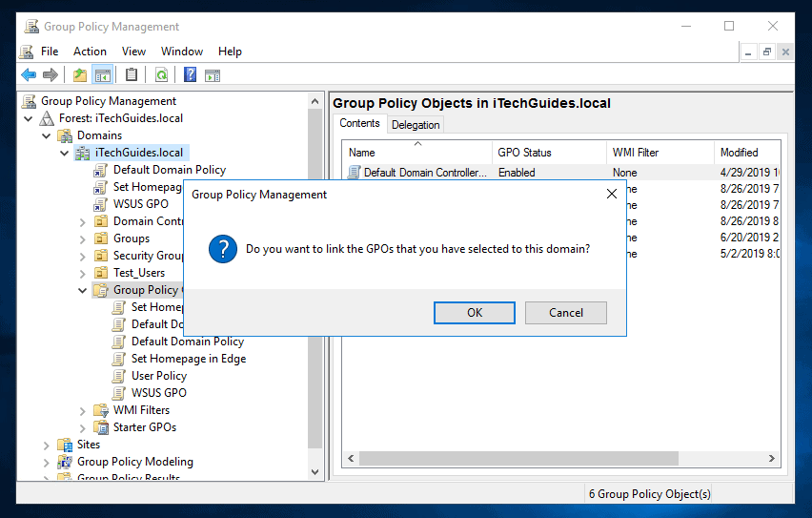
Task: Click the clipboard Properties toolbar icon
Action: pos(132,75)
